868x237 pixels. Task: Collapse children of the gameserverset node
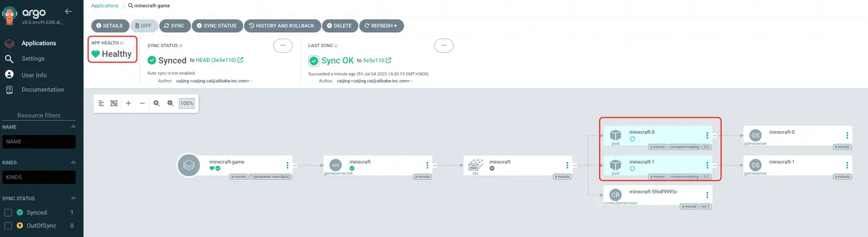coord(435,165)
